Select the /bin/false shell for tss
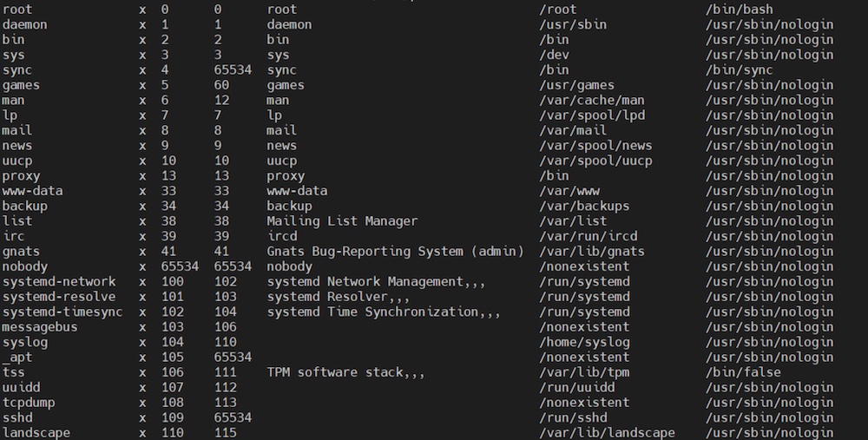Screen dimensions: 868x440 point(743,372)
